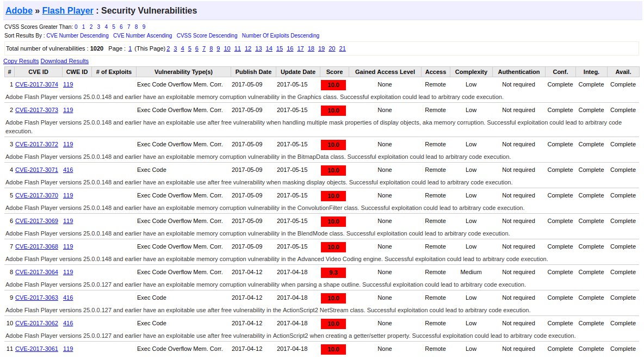Click the Medium complexity value for CVE-2017-3064

[x=471, y=272]
